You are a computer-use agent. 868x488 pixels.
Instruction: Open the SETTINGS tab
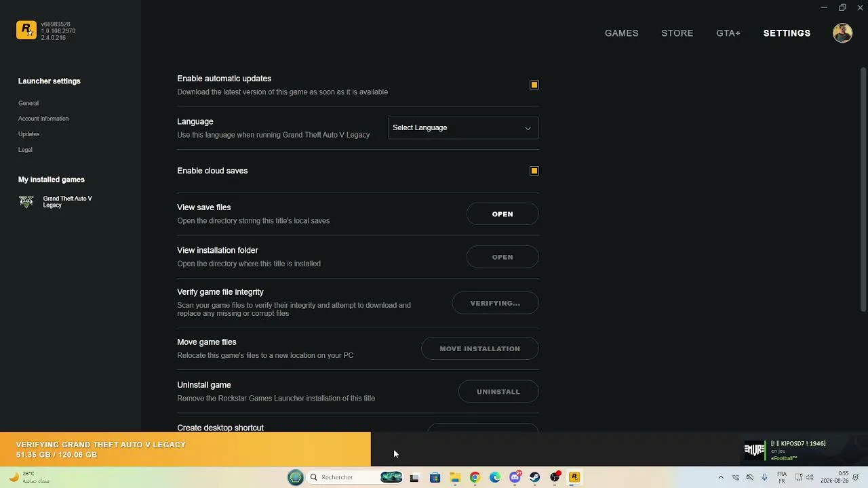click(787, 33)
